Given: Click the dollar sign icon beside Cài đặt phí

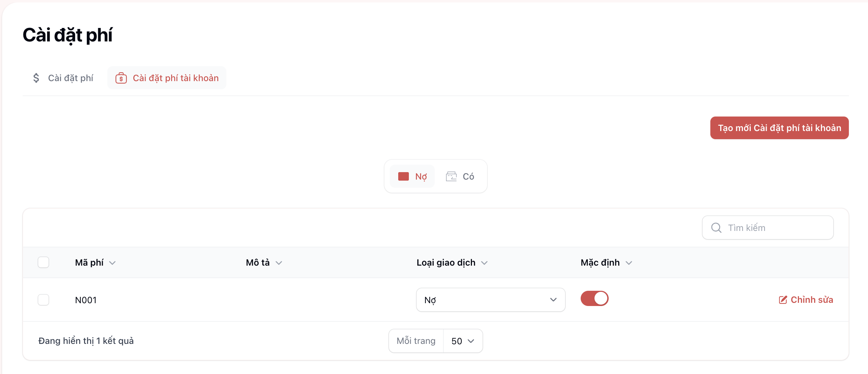Looking at the screenshot, I should pos(36,78).
